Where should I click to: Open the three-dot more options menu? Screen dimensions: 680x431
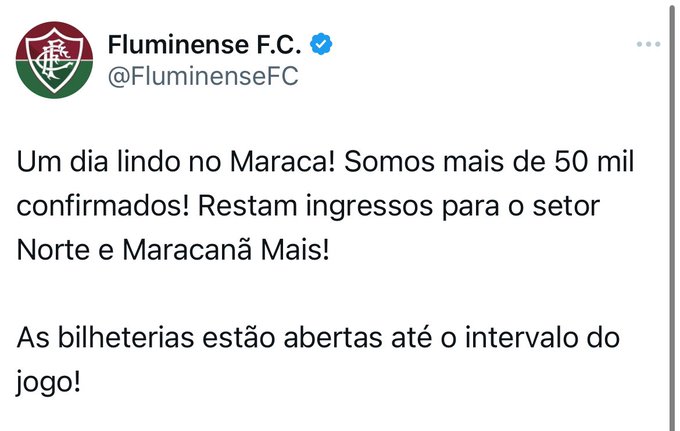coord(648,44)
